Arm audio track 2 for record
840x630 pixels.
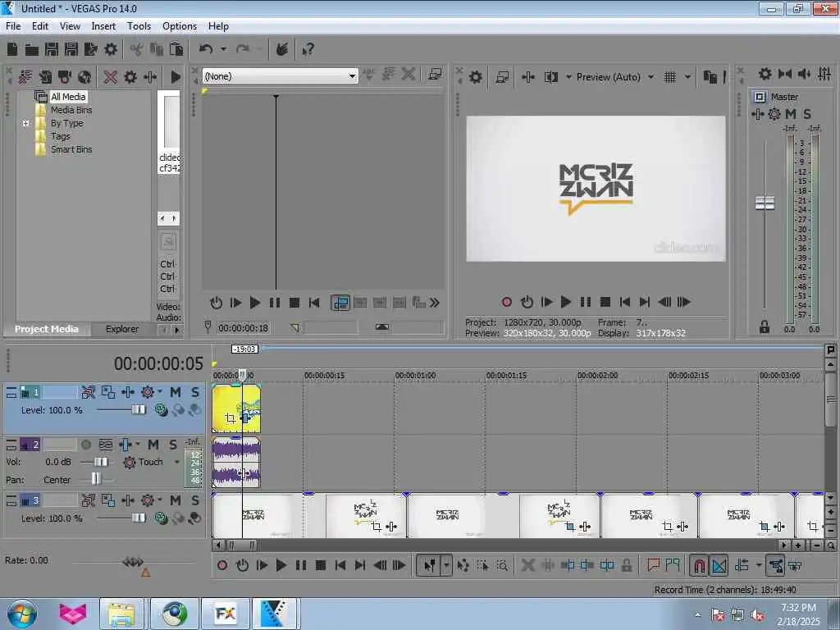(85, 445)
